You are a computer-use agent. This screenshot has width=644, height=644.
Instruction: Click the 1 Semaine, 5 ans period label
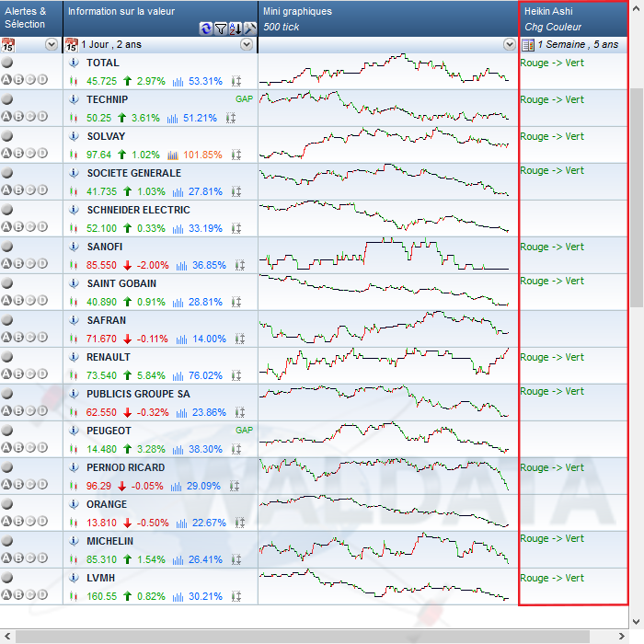click(578, 44)
